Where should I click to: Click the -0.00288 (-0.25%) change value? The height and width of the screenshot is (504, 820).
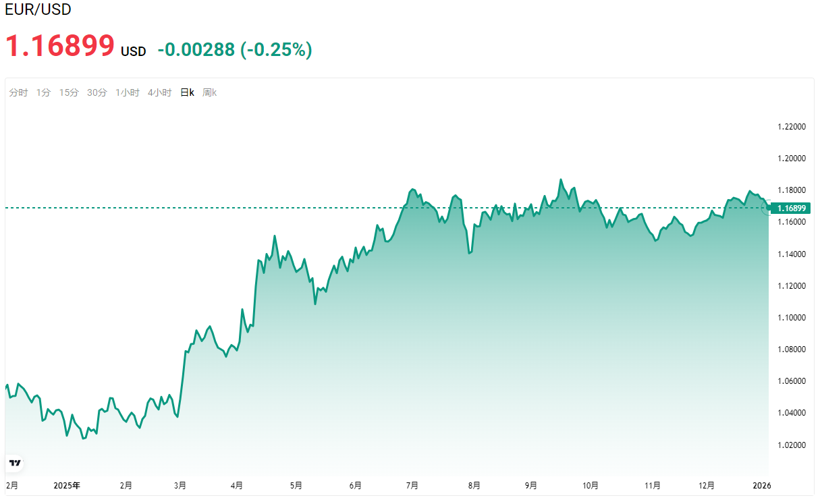coord(234,49)
